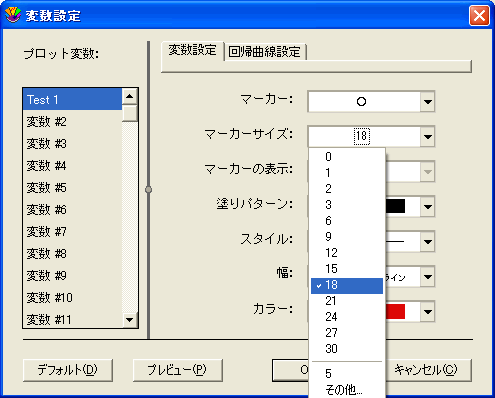Choose marker size 2

pyautogui.click(x=347, y=189)
